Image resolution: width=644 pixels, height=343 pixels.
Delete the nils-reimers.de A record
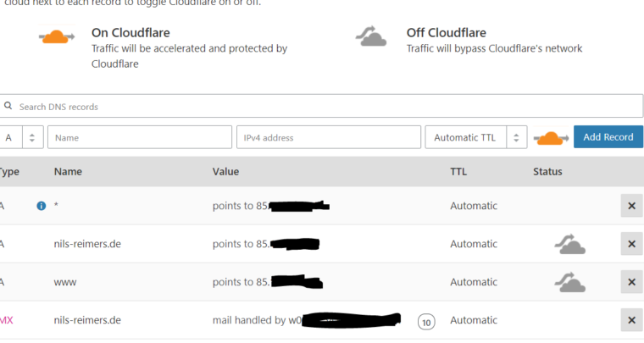click(x=631, y=244)
